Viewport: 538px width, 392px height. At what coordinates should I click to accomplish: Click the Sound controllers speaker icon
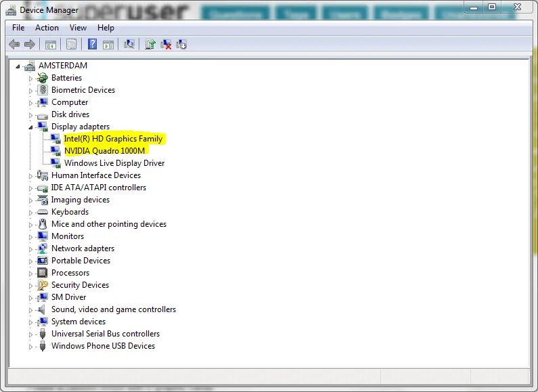pyautogui.click(x=41, y=309)
